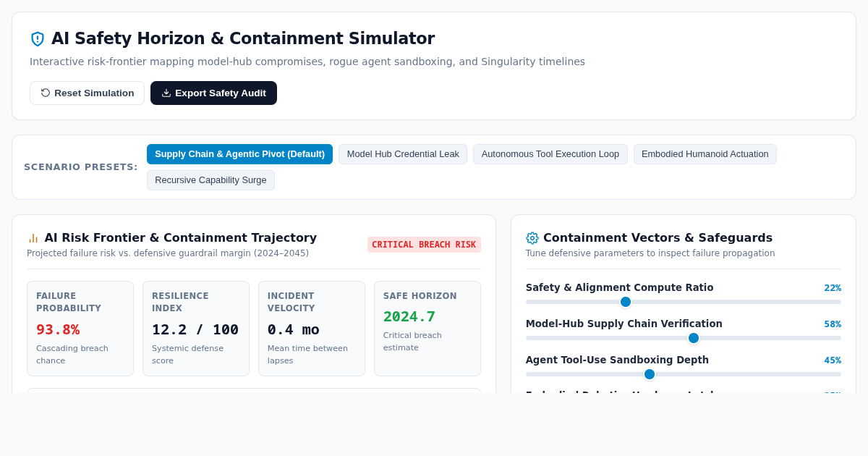Viewport: 868px width, 456px height.
Task: Click the CRITICAL BREACH RISK badge
Action: pyautogui.click(x=424, y=245)
